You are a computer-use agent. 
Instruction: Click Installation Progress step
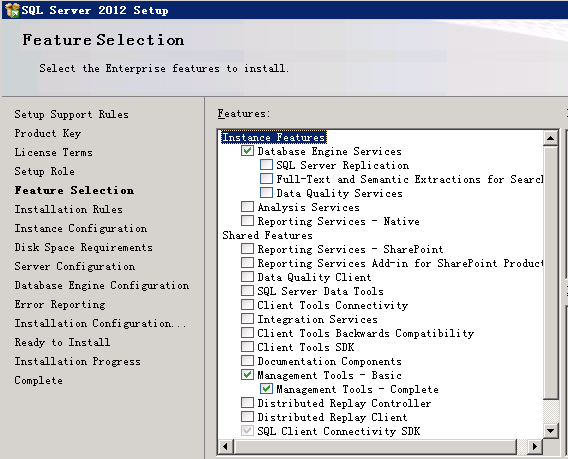[x=77, y=361]
